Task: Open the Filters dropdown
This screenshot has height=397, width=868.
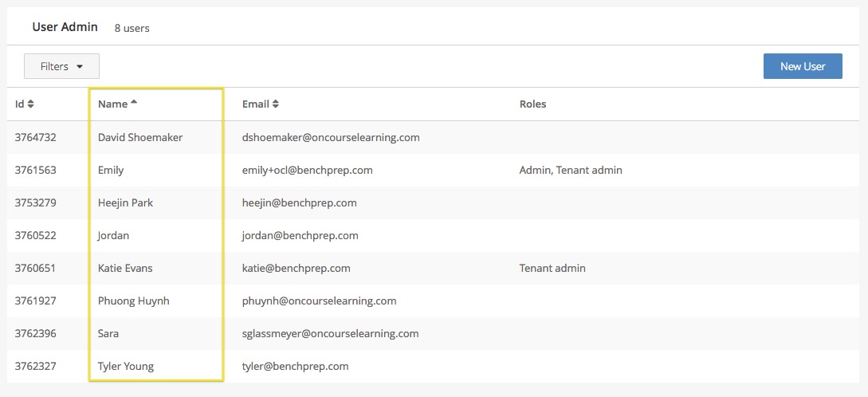Action: (61, 66)
